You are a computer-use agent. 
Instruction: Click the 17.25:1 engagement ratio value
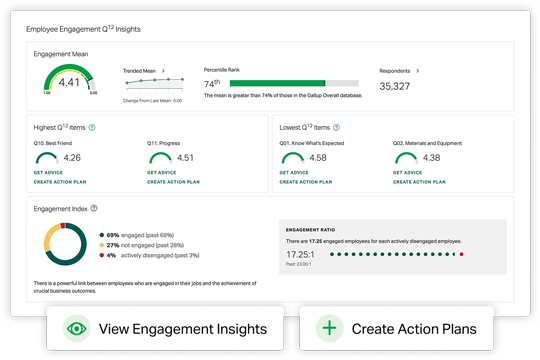300,255
